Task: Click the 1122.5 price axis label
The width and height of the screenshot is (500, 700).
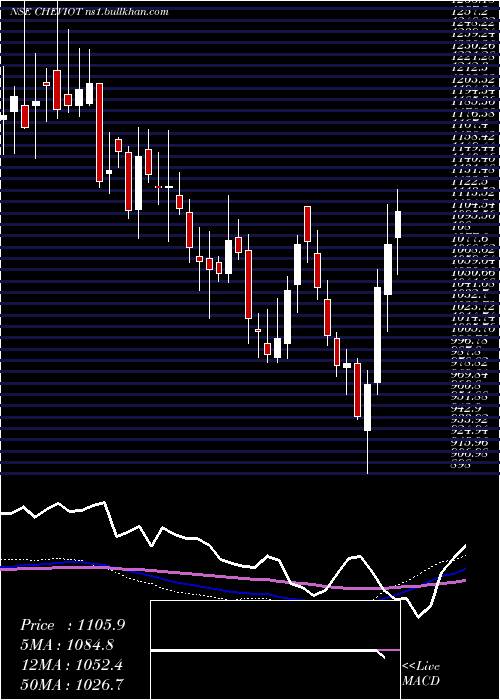Action: (x=471, y=182)
